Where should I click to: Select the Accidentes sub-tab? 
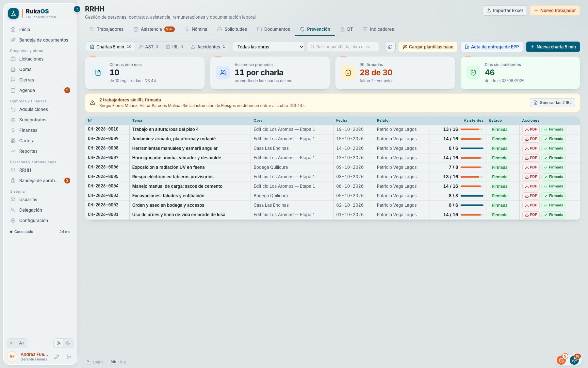click(208, 47)
